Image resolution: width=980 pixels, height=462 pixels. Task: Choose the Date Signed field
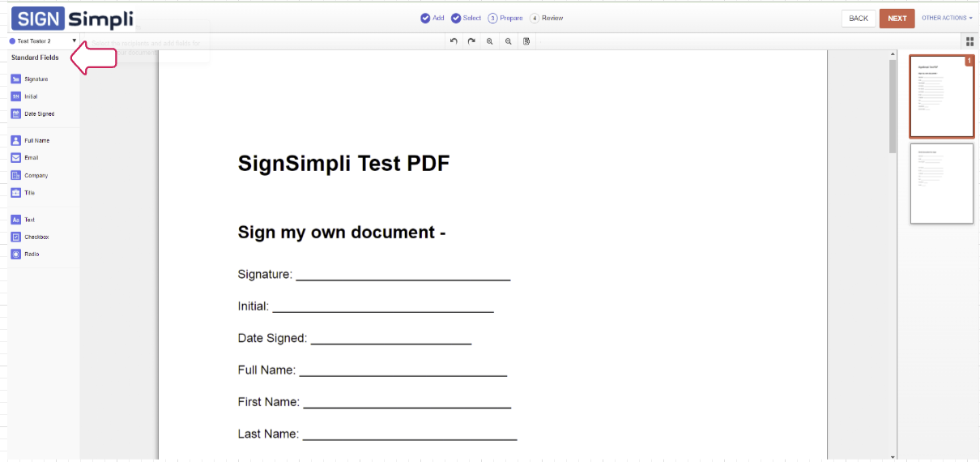16,114
